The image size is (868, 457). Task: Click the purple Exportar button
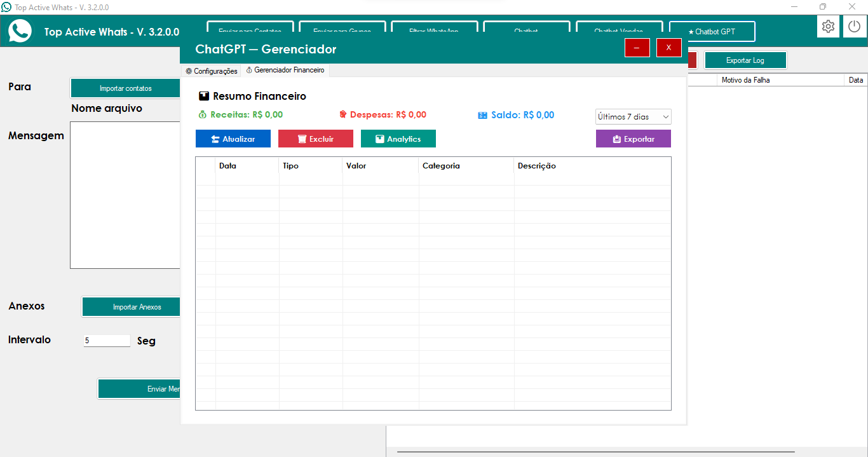633,139
